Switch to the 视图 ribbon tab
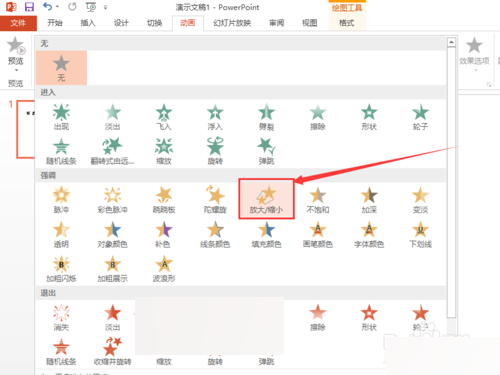500x375 pixels. coord(310,23)
